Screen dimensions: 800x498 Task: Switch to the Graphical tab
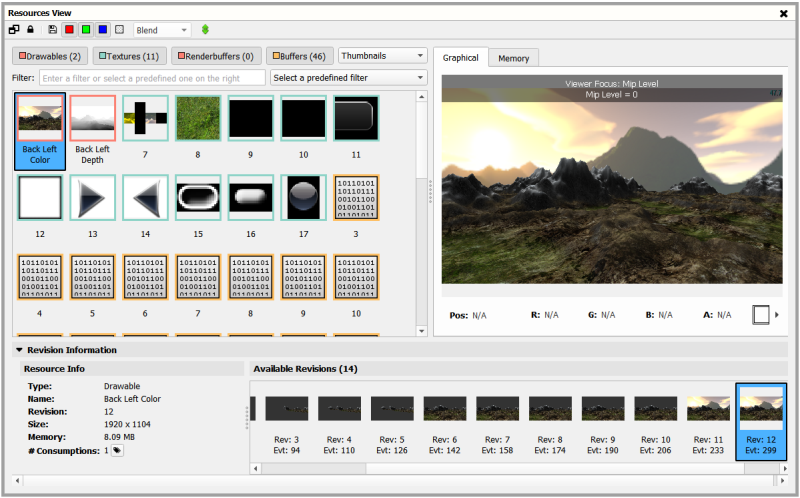[461, 58]
